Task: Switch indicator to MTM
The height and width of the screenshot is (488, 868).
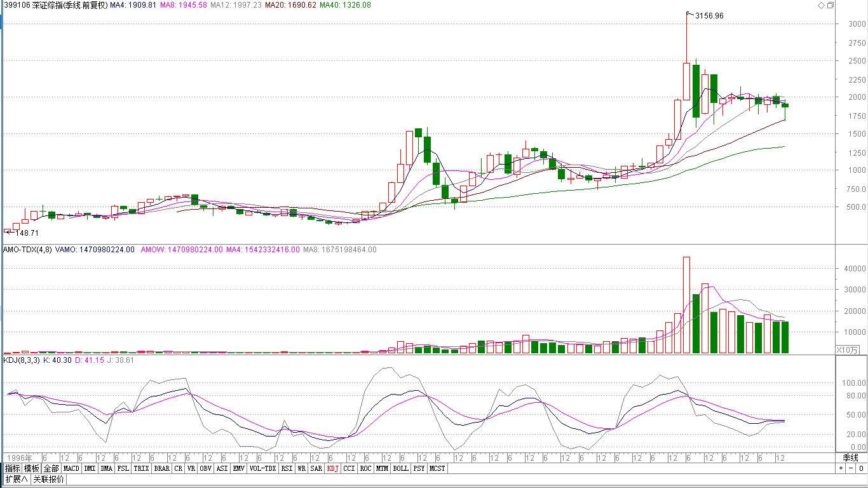Action: click(382, 468)
